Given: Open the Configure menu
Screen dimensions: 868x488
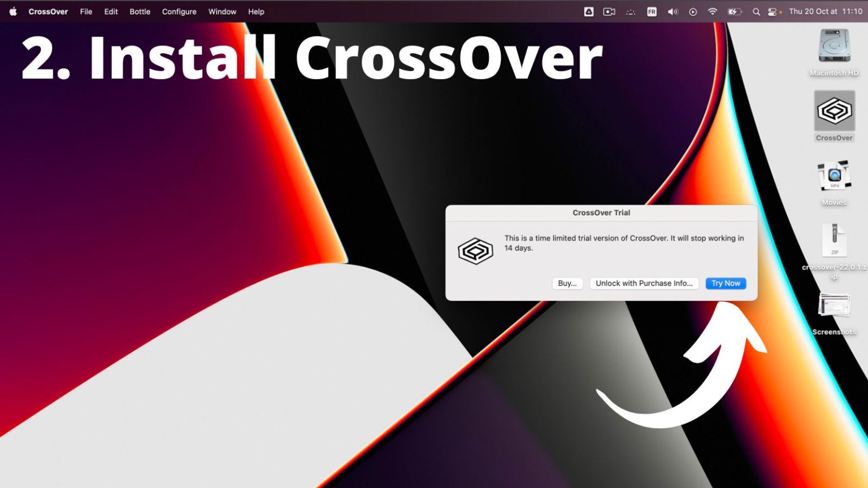Looking at the screenshot, I should pyautogui.click(x=179, y=11).
